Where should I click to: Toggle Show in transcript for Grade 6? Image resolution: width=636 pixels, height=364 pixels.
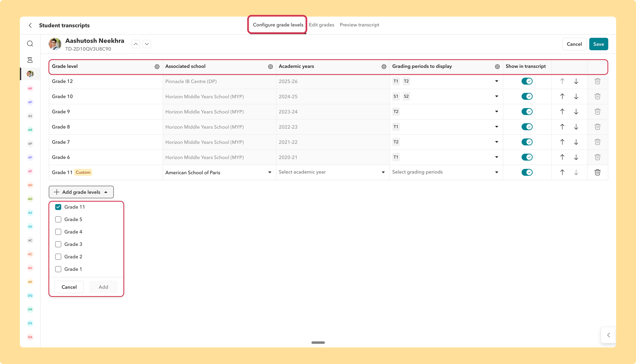(527, 157)
